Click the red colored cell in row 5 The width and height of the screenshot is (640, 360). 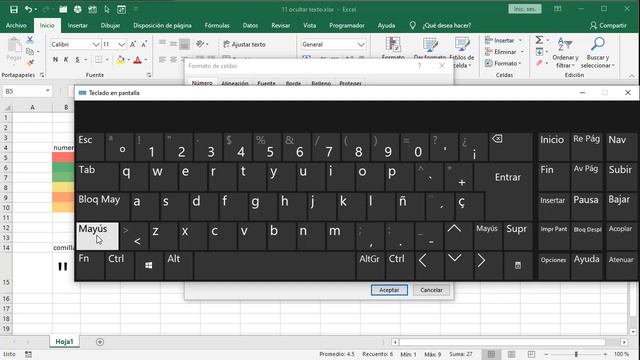click(63, 157)
